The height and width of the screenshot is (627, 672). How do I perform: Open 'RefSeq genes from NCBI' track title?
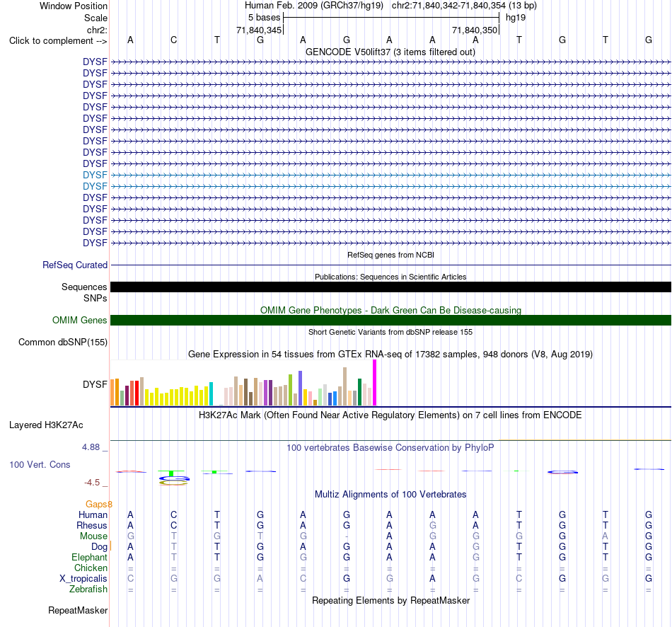390,255
